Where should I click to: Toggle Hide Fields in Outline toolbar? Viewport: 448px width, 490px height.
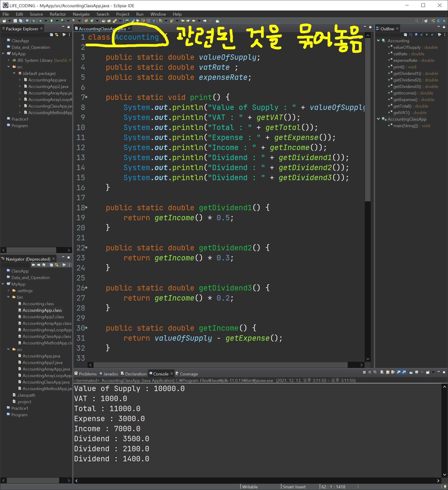click(416, 35)
